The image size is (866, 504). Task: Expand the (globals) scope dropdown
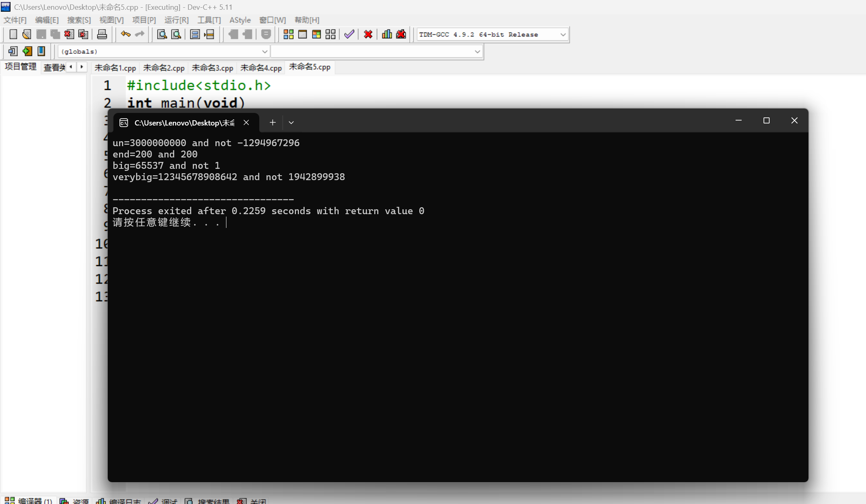coord(264,52)
